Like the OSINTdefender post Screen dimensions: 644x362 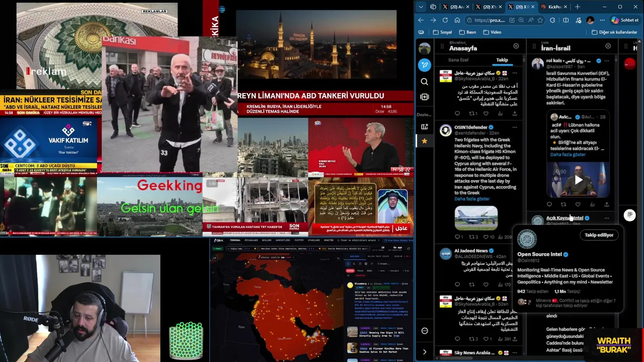[486, 237]
